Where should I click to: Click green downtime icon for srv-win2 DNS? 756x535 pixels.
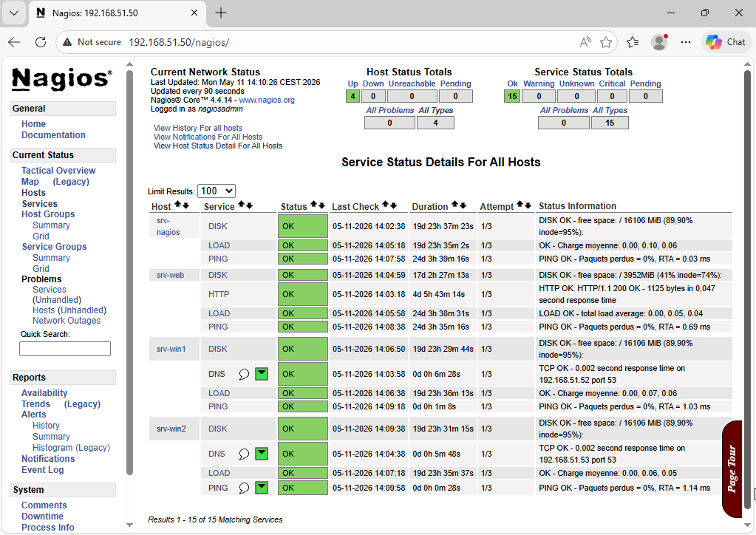262,454
